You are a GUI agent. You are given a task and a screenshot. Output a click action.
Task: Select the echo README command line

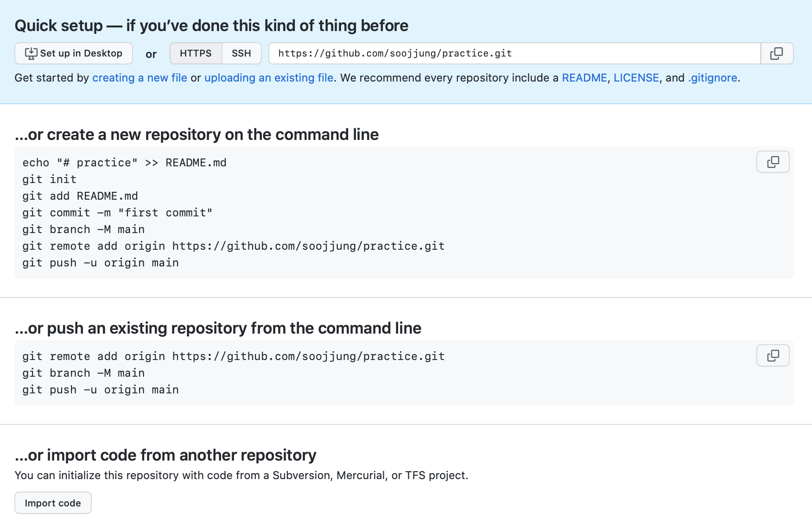[x=124, y=162]
